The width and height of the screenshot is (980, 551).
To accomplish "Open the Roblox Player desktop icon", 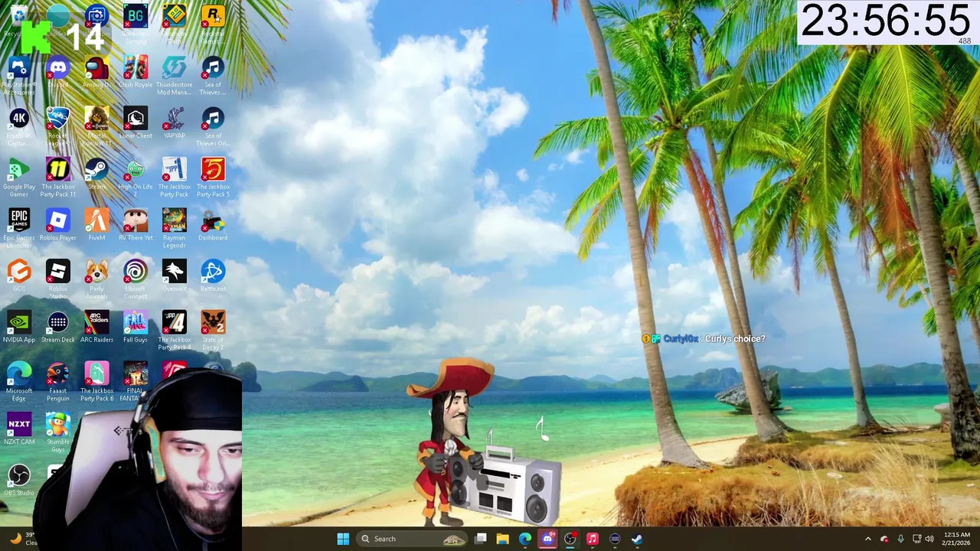I will [x=58, y=225].
